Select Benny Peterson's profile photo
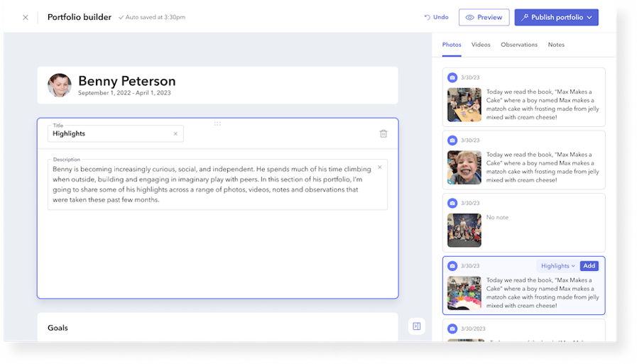 60,85
